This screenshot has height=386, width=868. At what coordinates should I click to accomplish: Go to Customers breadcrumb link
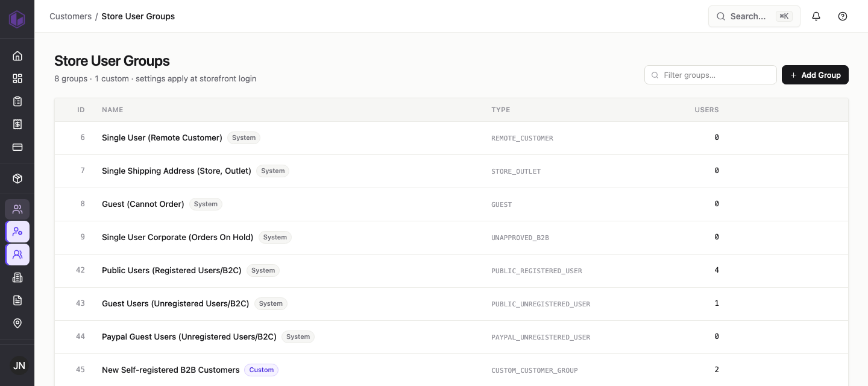click(71, 16)
